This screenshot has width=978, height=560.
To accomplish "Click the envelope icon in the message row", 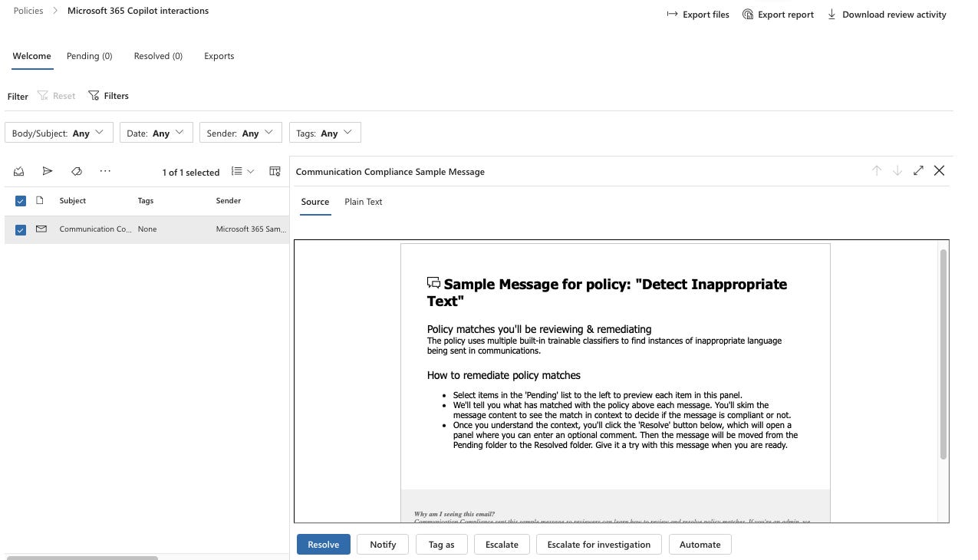I will (x=41, y=229).
